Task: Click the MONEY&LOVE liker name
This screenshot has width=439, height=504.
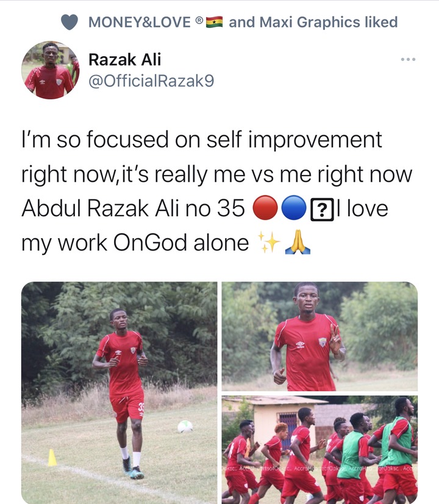Action: (139, 22)
